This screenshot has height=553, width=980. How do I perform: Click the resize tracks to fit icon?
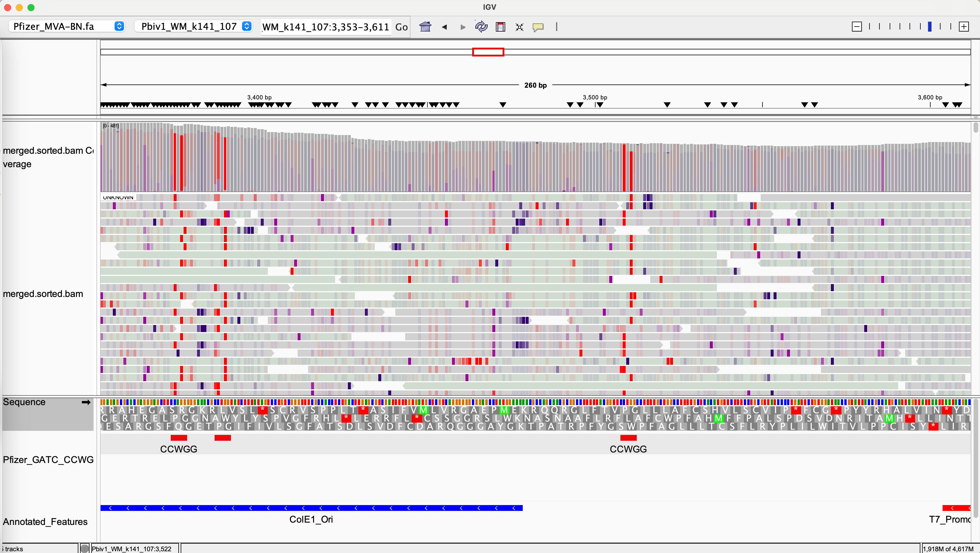519,27
